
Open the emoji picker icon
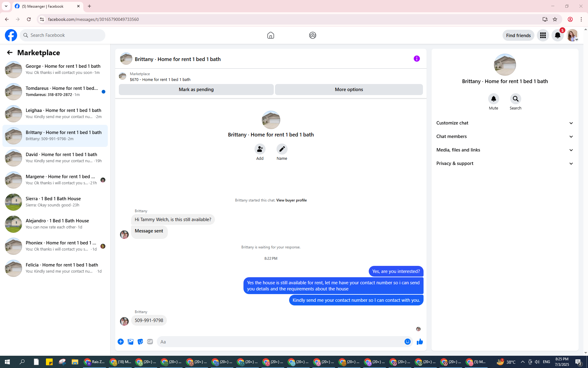point(407,342)
